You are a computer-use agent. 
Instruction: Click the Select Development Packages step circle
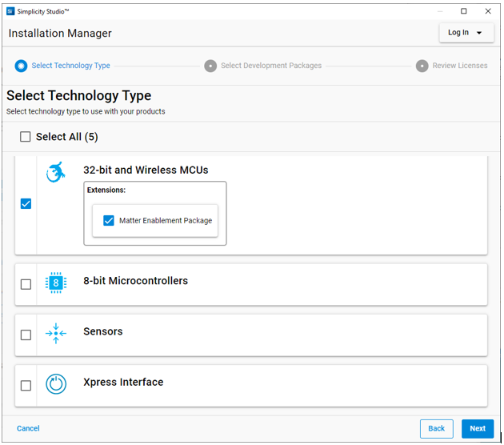pyautogui.click(x=210, y=66)
